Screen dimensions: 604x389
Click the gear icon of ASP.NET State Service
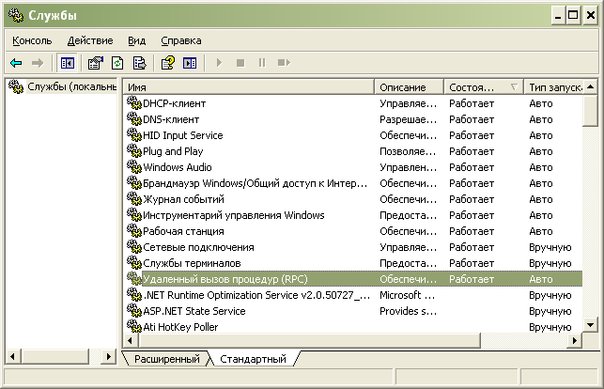click(x=134, y=310)
